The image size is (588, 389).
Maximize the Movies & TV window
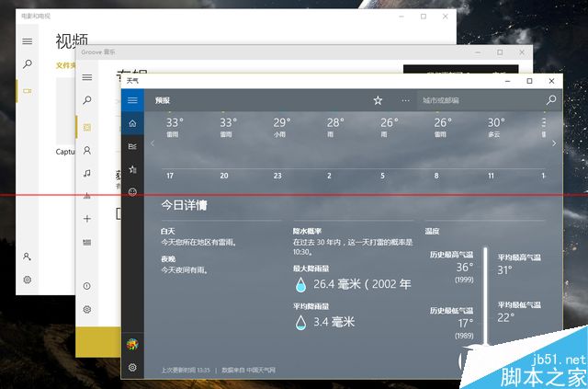pos(424,17)
